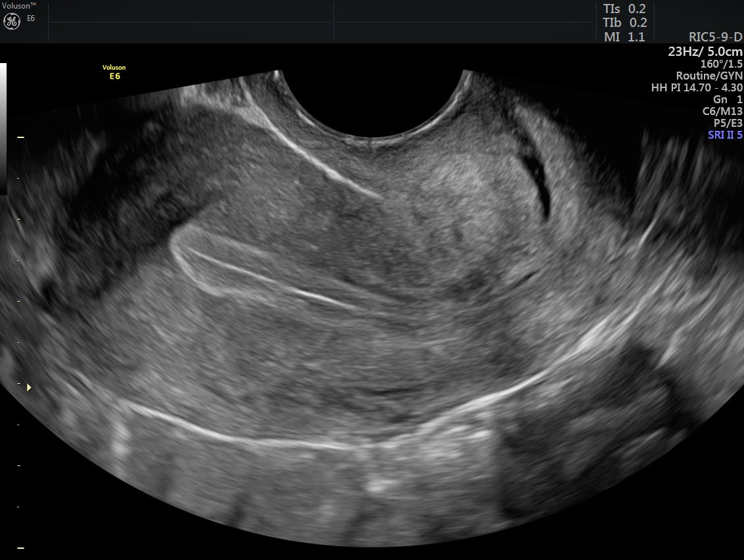The height and width of the screenshot is (560, 744).
Task: Click the first empty patient info field
Action: click(x=191, y=22)
